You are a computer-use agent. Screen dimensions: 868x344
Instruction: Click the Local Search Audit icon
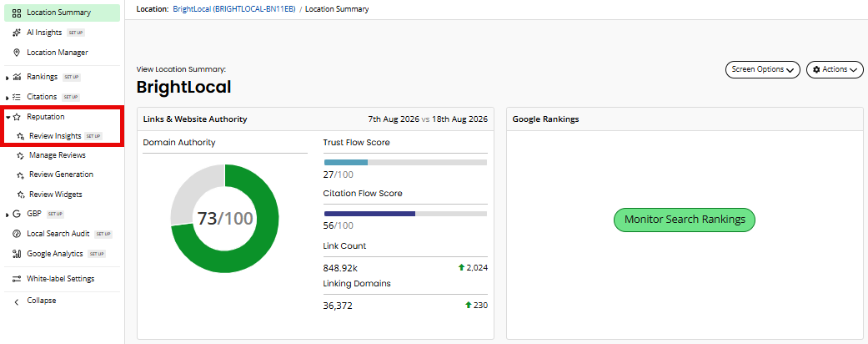pos(16,234)
